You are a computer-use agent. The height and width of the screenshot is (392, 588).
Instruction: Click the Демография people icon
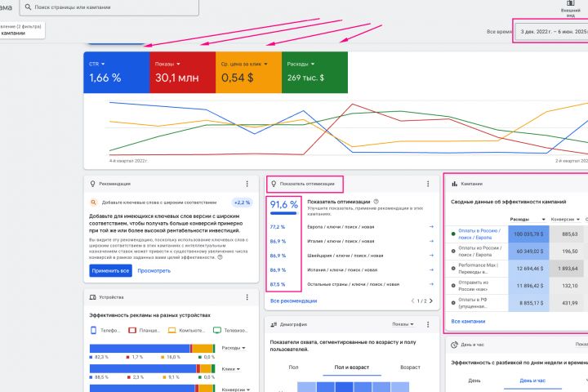tap(274, 324)
